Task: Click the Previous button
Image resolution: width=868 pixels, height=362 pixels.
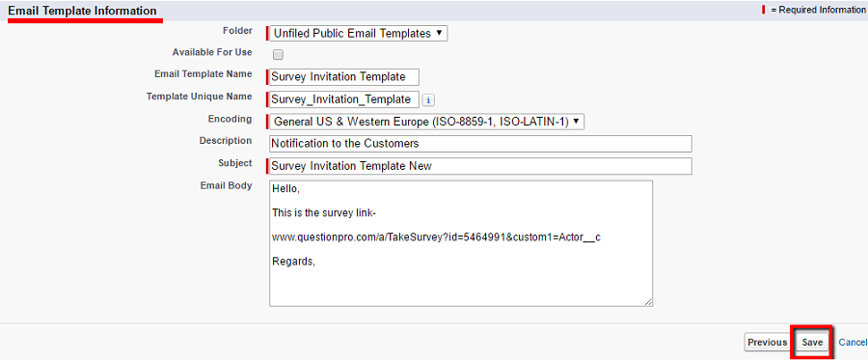Action: (x=768, y=343)
